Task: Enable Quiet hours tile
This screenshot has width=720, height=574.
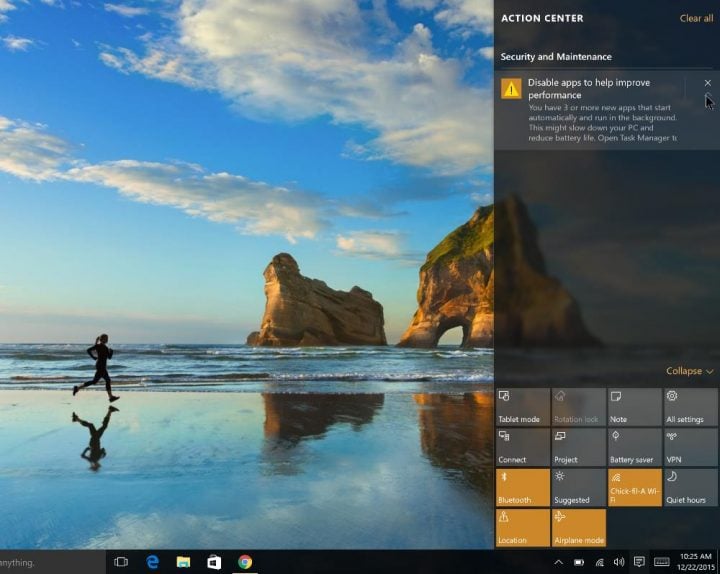Action: (690, 487)
